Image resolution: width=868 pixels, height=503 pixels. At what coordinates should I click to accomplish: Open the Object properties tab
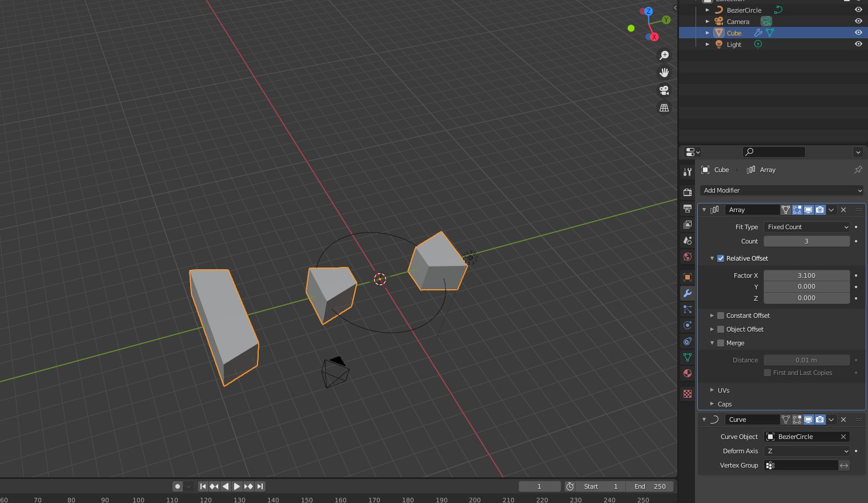coord(688,277)
